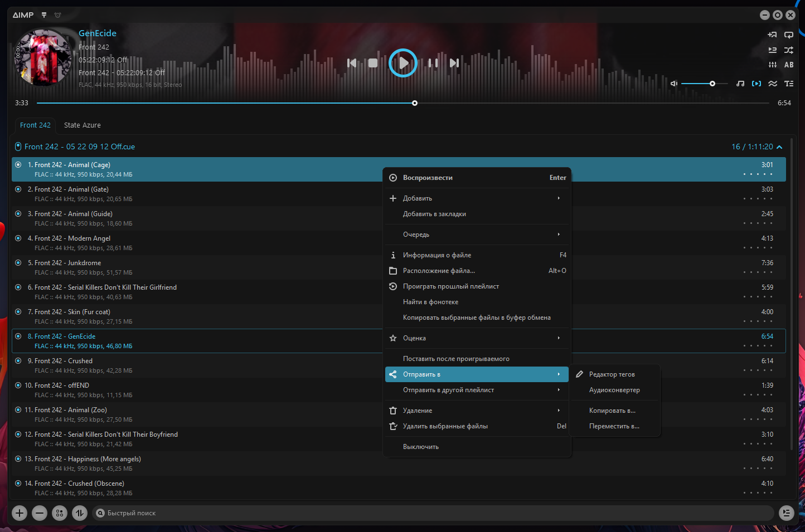Screen dimensions: 805x532
Task: Stop playback with the square button
Action: click(x=373, y=63)
